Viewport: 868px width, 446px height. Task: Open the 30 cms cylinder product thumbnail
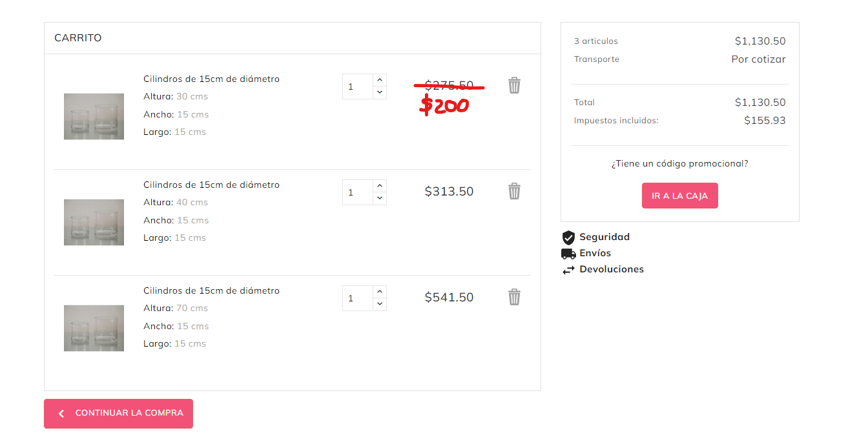94,116
